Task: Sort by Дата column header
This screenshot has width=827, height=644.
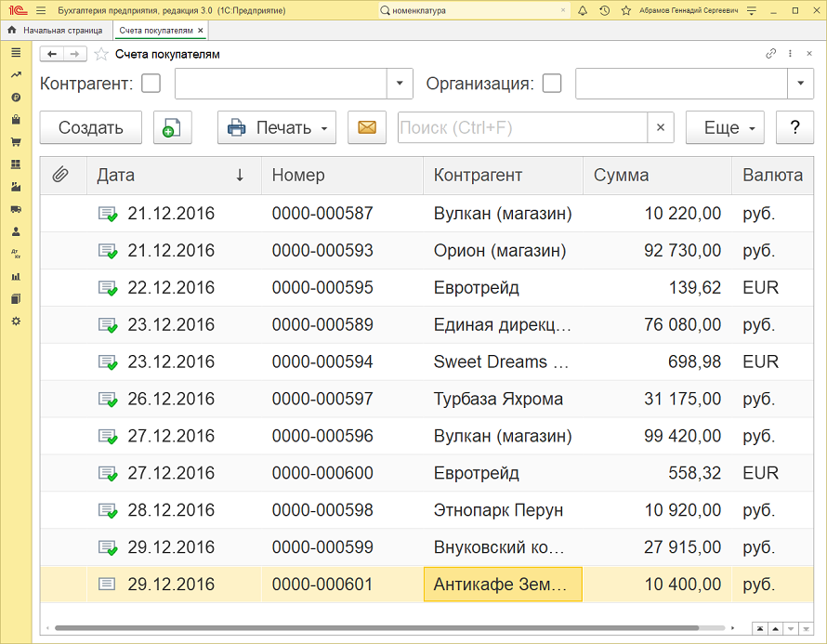Action: [174, 175]
